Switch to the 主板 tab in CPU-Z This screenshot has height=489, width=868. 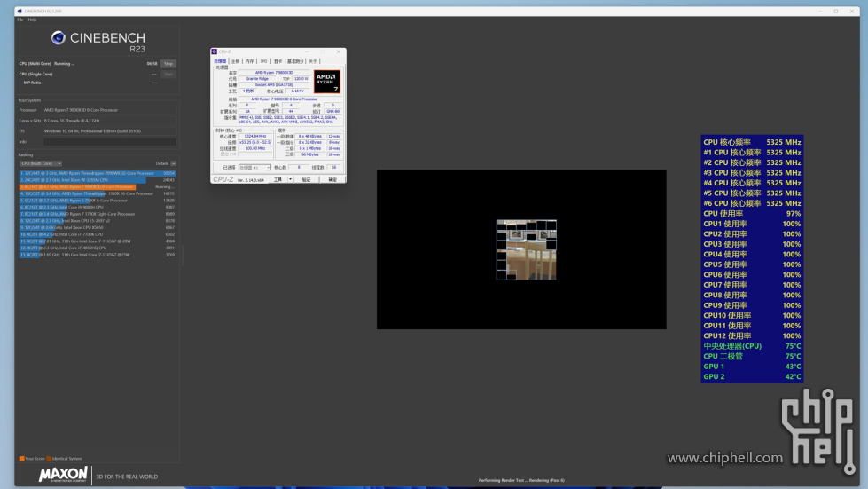tap(236, 61)
